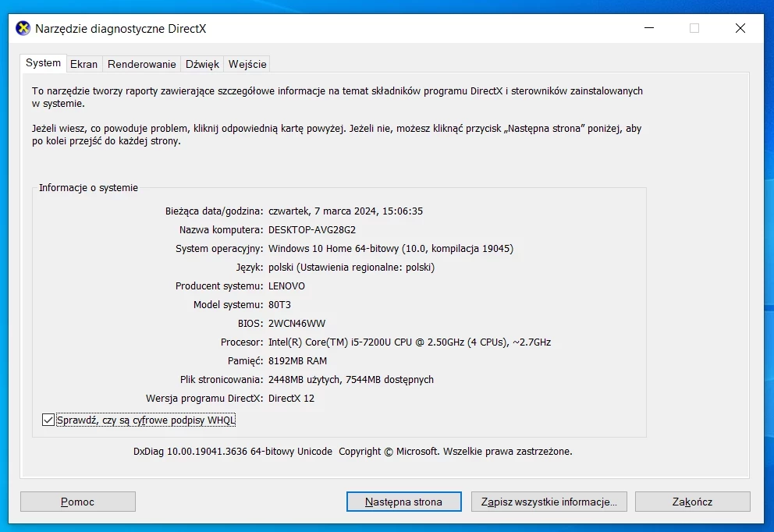The image size is (774, 532).
Task: Switch to the Ekran tab
Action: (84, 64)
